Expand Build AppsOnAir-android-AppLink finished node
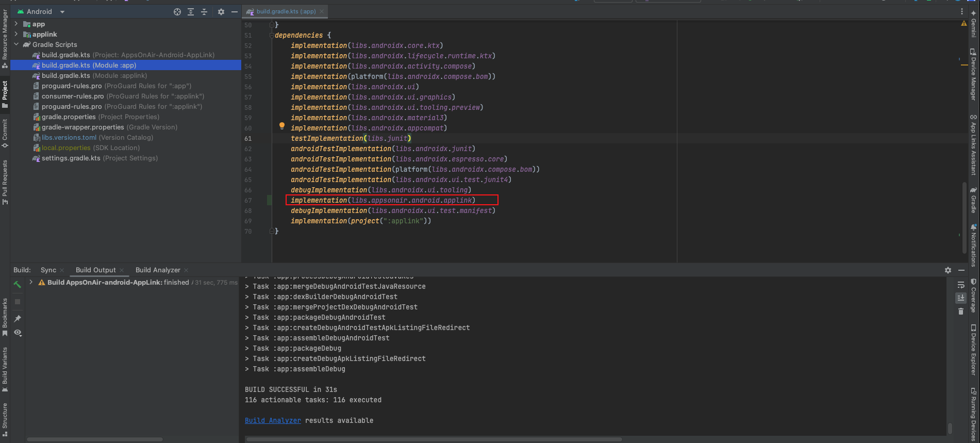 (x=31, y=282)
